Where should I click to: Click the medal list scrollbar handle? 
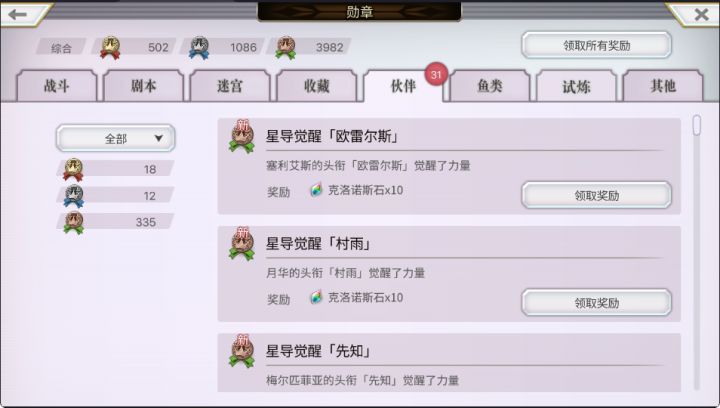click(x=697, y=125)
